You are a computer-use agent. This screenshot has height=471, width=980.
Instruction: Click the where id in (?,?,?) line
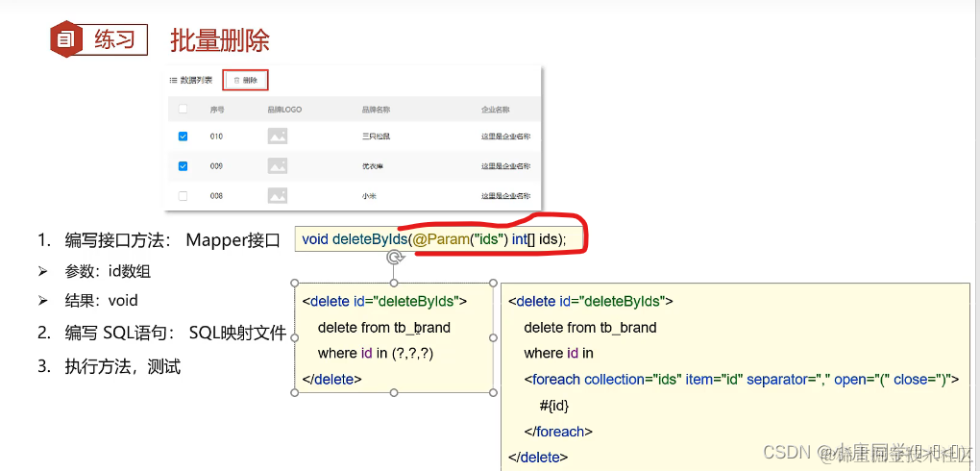coord(376,353)
